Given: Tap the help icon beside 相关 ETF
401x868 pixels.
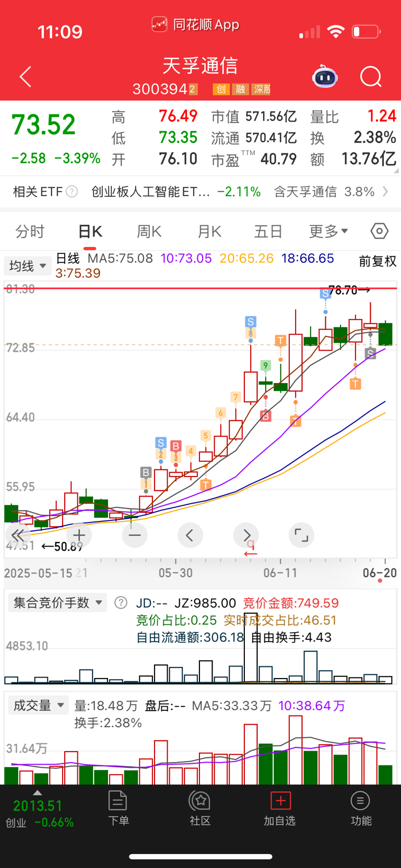Looking at the screenshot, I should click(72, 192).
